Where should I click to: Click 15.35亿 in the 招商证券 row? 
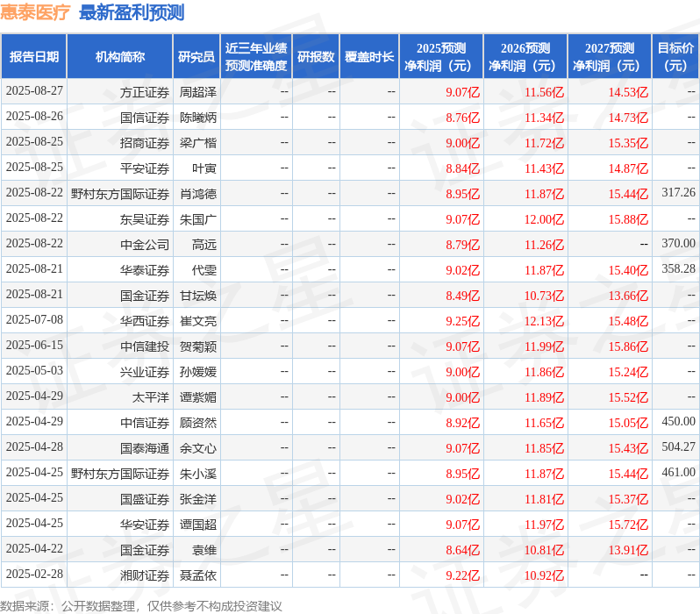pos(628,143)
